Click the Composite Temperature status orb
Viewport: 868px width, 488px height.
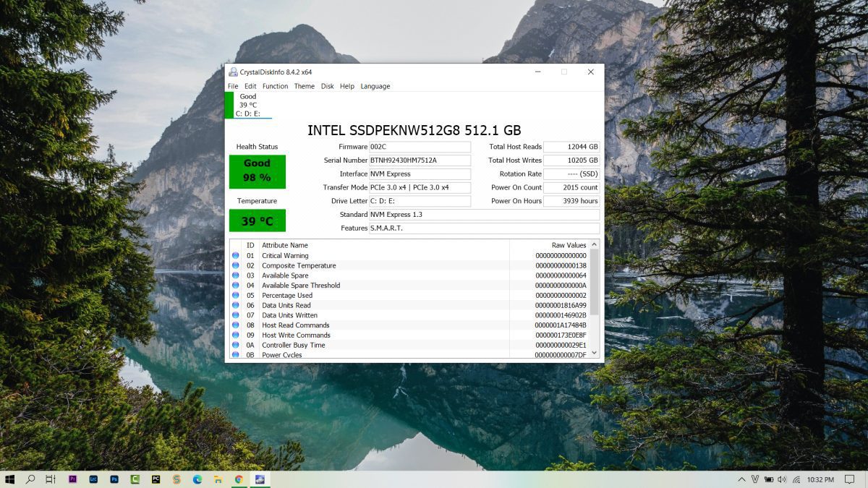click(235, 265)
